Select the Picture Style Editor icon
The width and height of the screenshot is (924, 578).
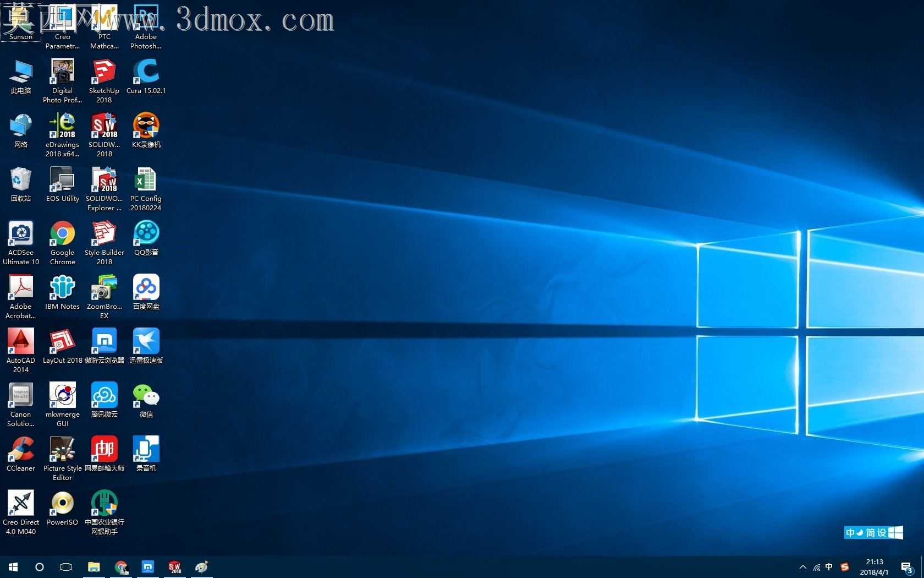tap(63, 459)
